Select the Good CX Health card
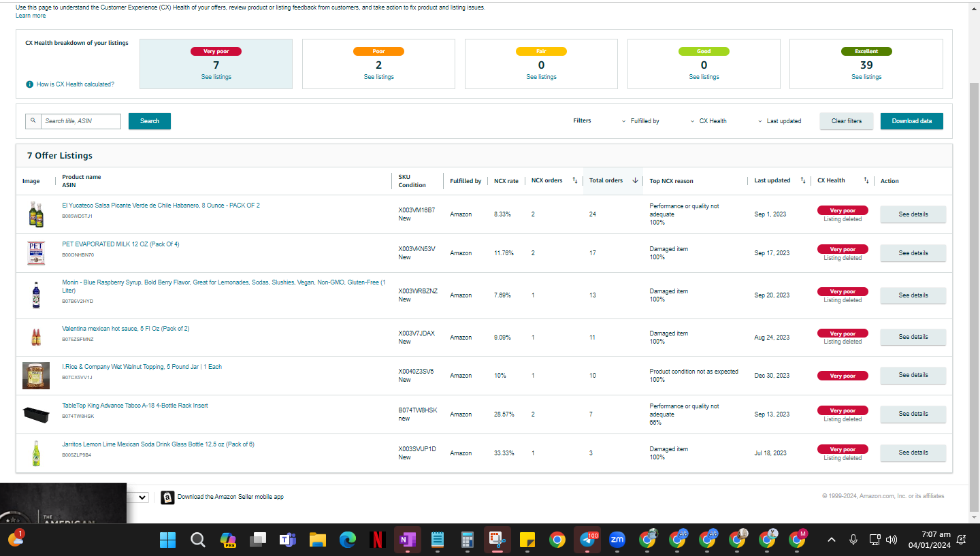This screenshot has width=980, height=556. point(704,64)
